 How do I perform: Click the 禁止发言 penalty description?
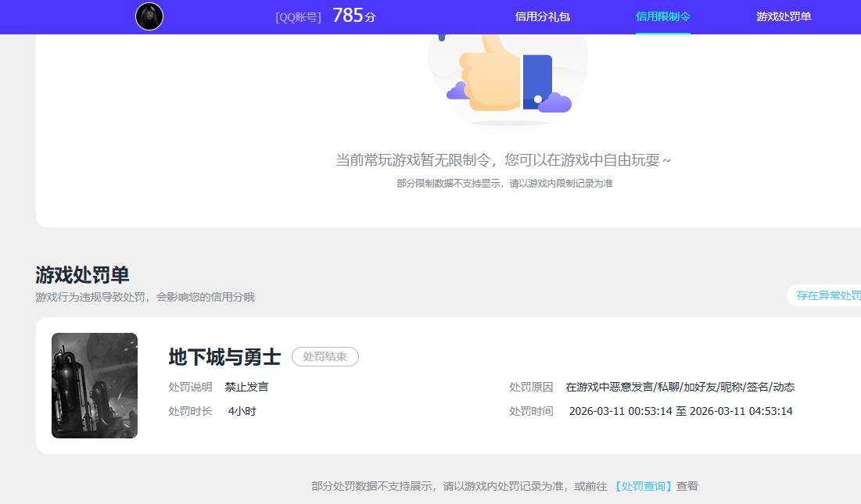246,387
